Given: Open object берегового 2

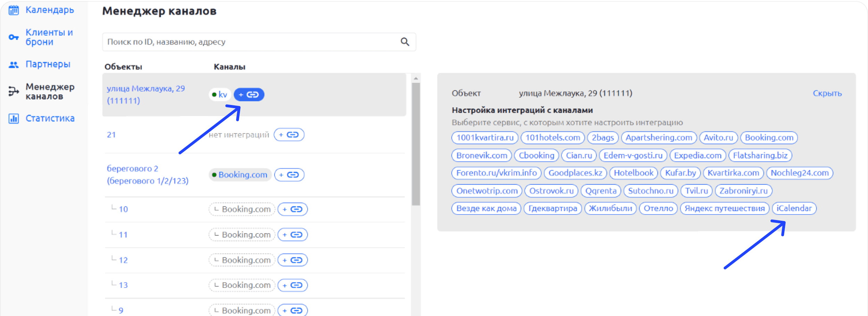Looking at the screenshot, I should (x=148, y=175).
